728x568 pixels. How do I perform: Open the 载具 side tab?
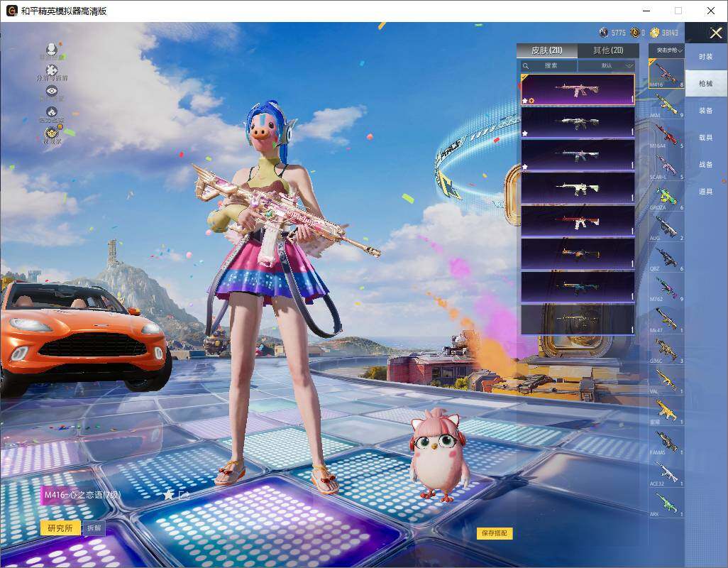tap(706, 138)
